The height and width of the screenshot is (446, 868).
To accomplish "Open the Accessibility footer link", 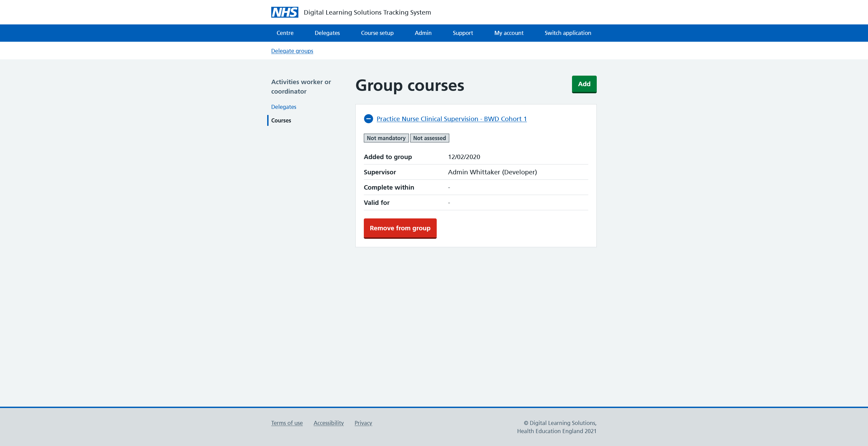I will (x=328, y=423).
